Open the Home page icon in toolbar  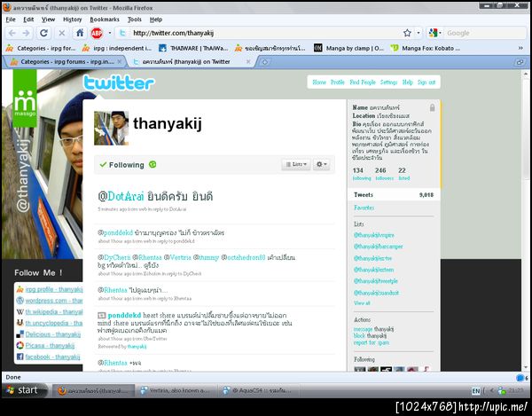pyautogui.click(x=80, y=33)
